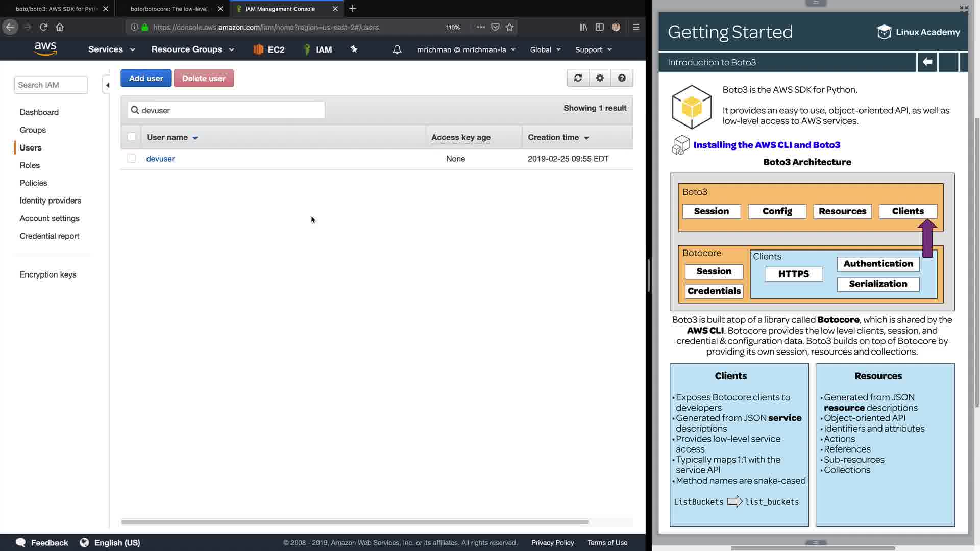Click the Add user button
The height and width of the screenshot is (551, 980).
[x=146, y=78]
